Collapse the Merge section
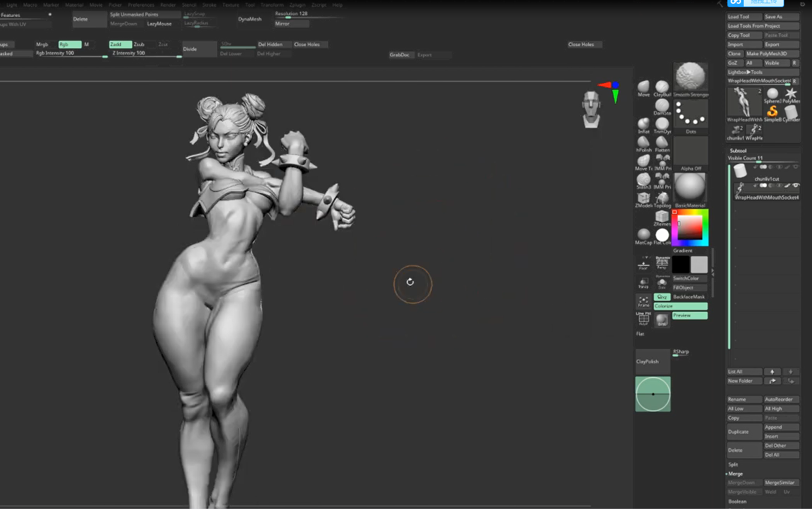The width and height of the screenshot is (812, 509). point(735,474)
